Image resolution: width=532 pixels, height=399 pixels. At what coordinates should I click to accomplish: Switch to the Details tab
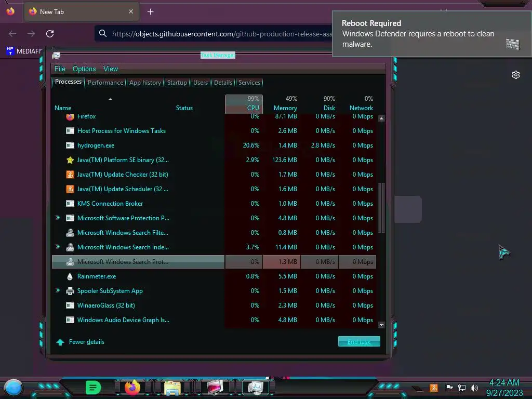click(x=223, y=83)
